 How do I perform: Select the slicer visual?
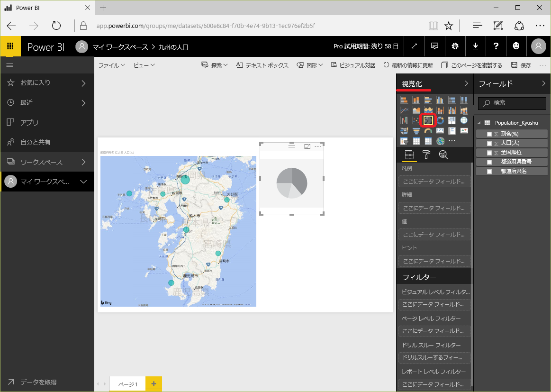click(404, 141)
